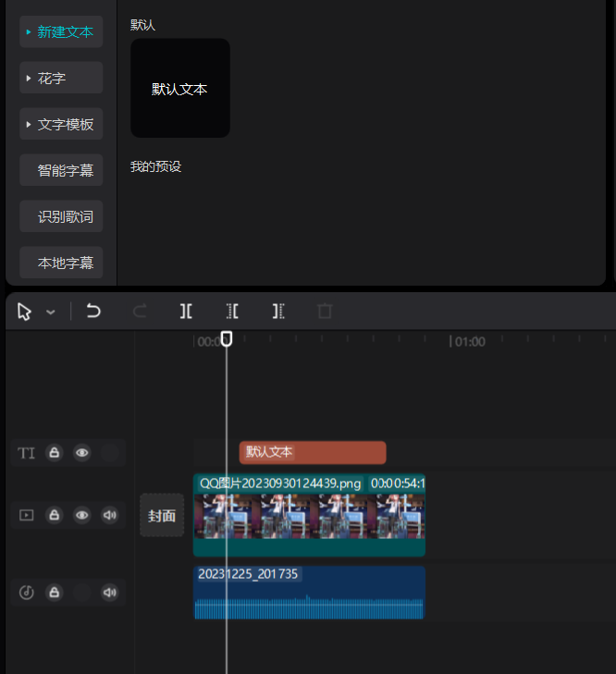The image size is (616, 674).
Task: Hide the text track with eye icon
Action: click(x=82, y=453)
